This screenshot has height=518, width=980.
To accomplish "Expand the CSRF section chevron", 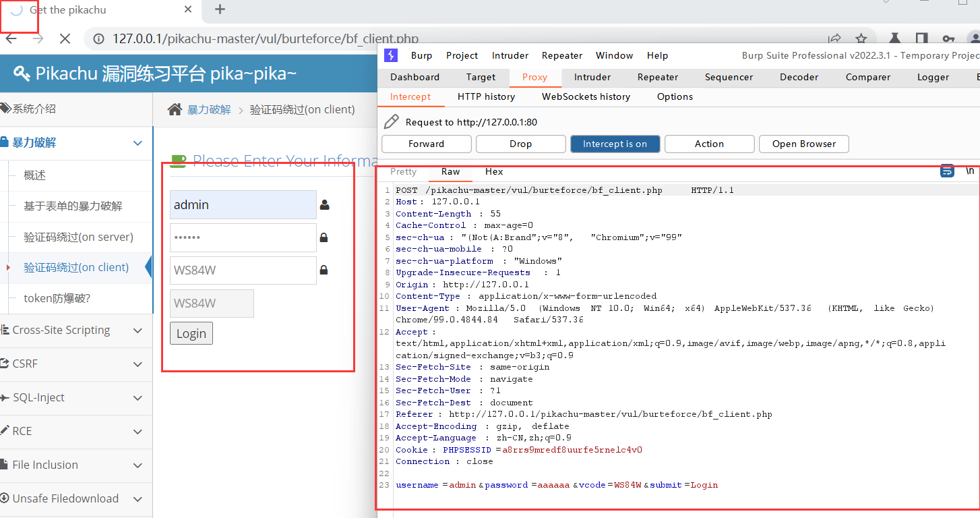I will [137, 364].
